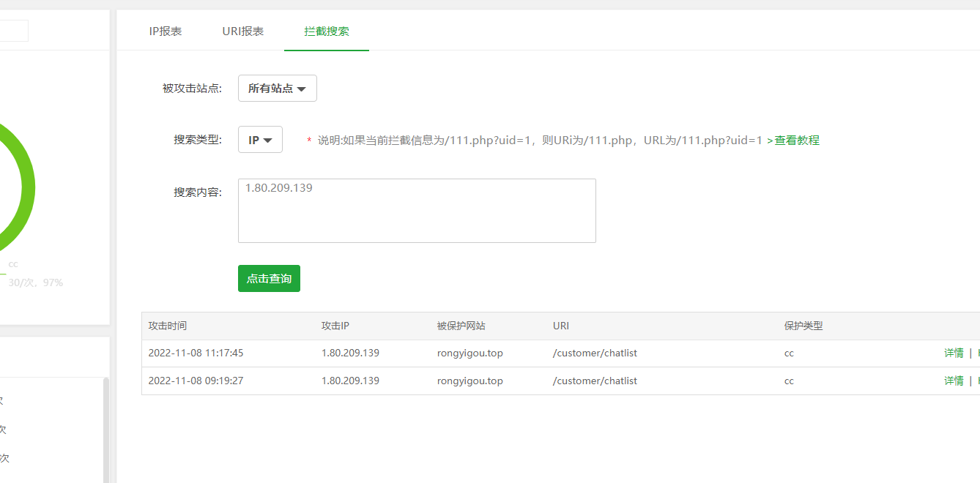
Task: Click the 点击查询 search button
Action: pyautogui.click(x=269, y=278)
